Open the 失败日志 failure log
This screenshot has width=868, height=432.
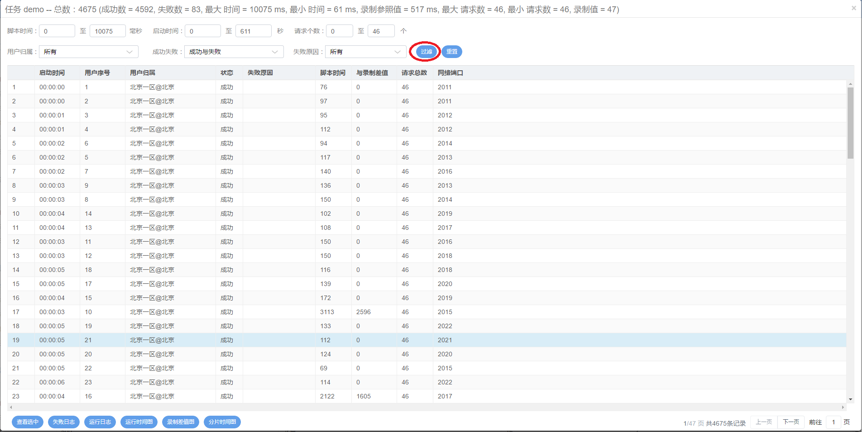[x=64, y=422]
